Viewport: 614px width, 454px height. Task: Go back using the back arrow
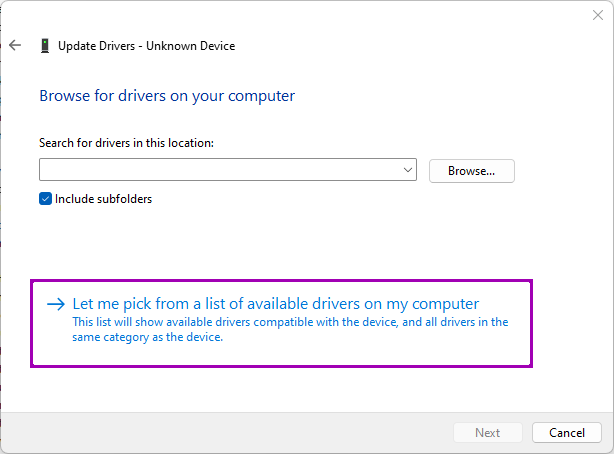15,45
